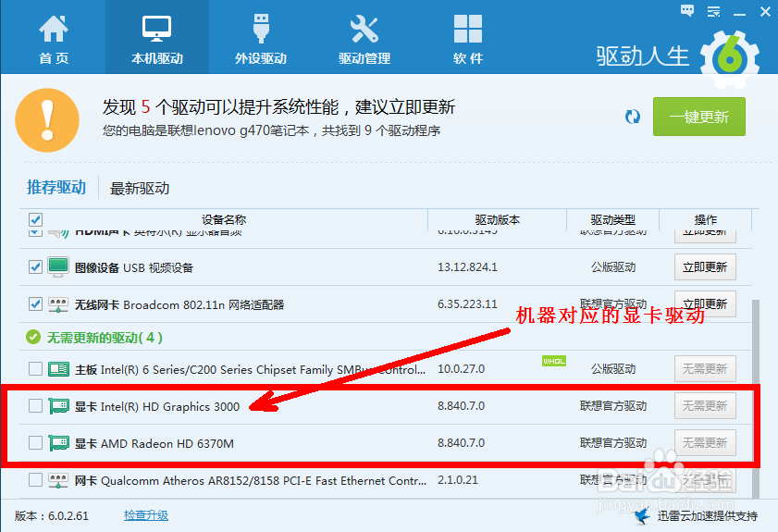Click 显卡 Intel(R) HD Graphics 3000 name
Viewport: 778px width, 532px height.
[x=157, y=406]
